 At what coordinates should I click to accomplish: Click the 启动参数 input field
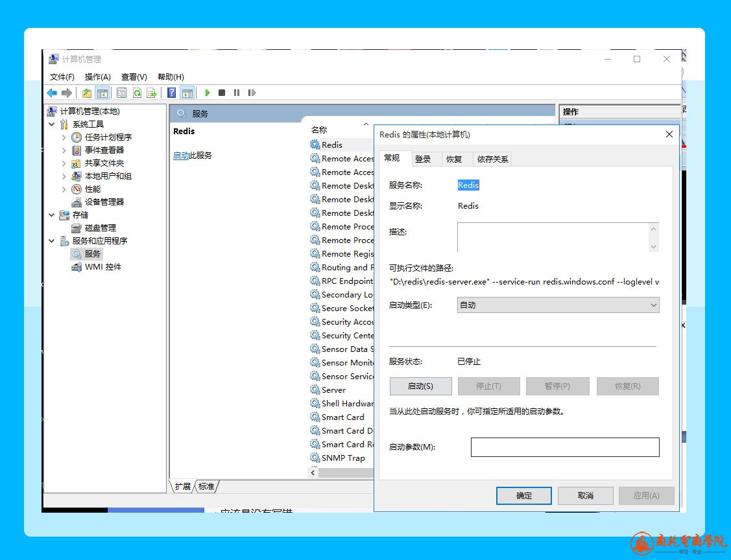pyautogui.click(x=564, y=447)
